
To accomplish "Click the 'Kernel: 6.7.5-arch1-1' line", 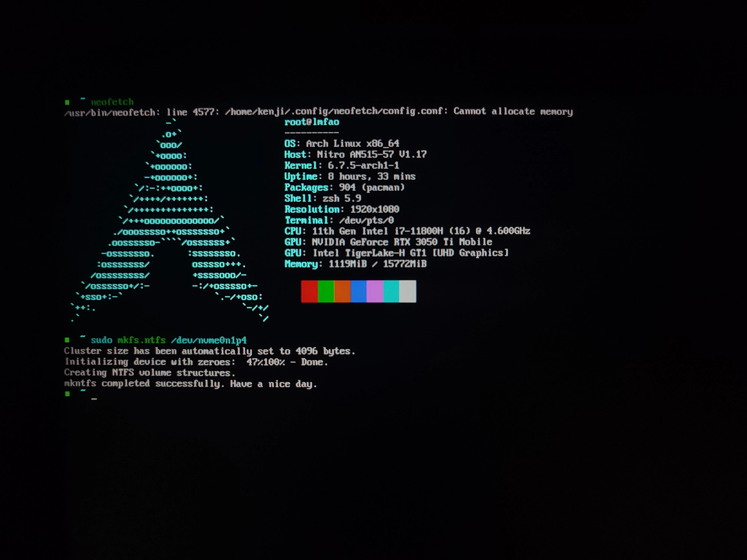I will 342,165.
